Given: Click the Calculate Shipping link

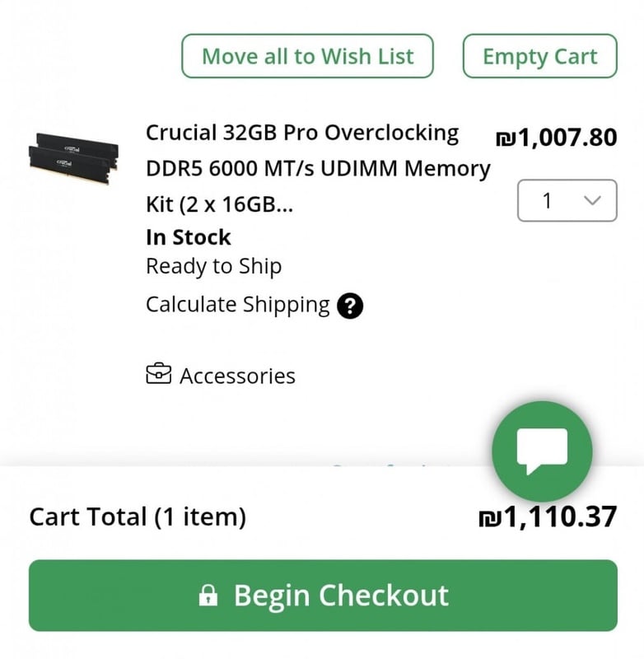Looking at the screenshot, I should click(237, 305).
